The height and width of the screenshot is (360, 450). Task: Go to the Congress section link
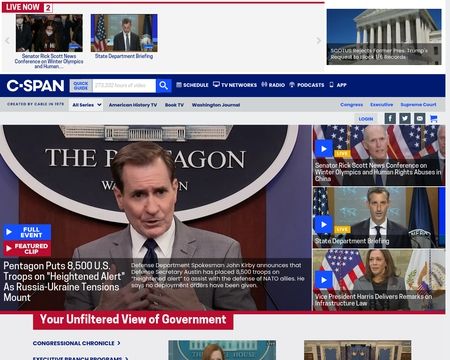(x=352, y=105)
